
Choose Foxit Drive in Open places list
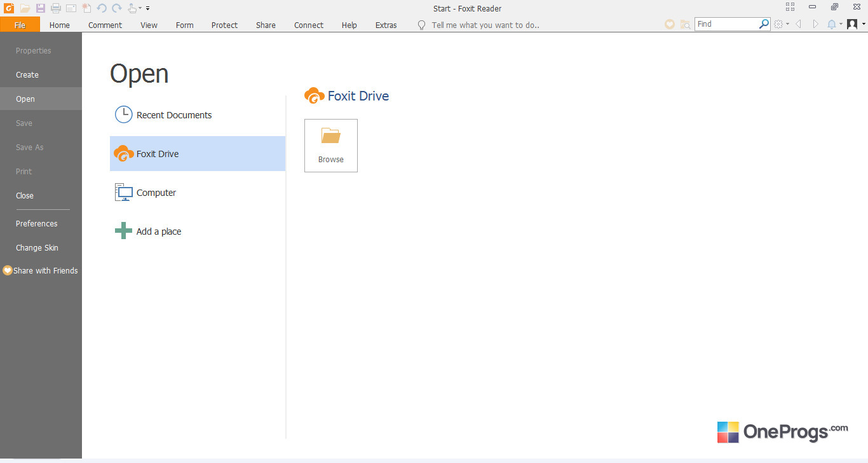(x=198, y=154)
